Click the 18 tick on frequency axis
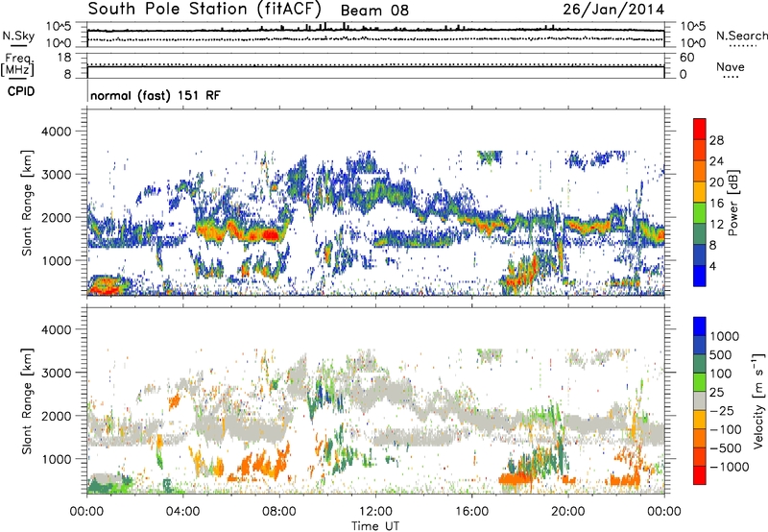This screenshot has width=768, height=532. tap(64, 58)
